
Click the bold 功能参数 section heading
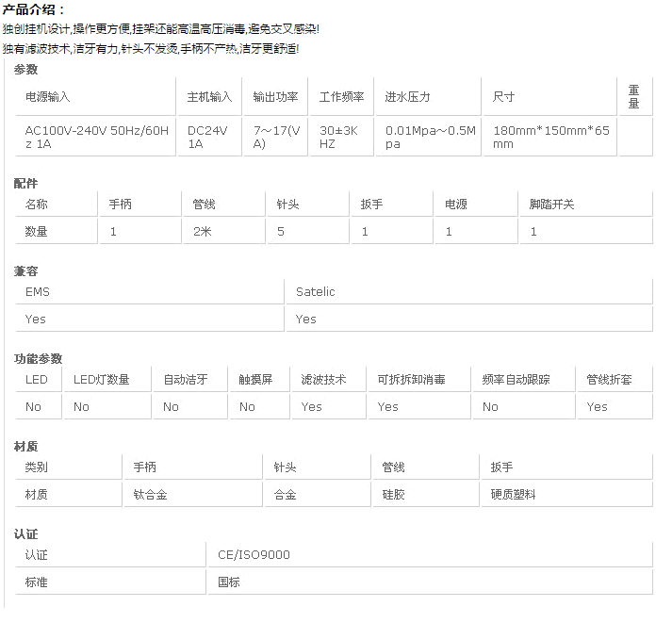click(38, 359)
